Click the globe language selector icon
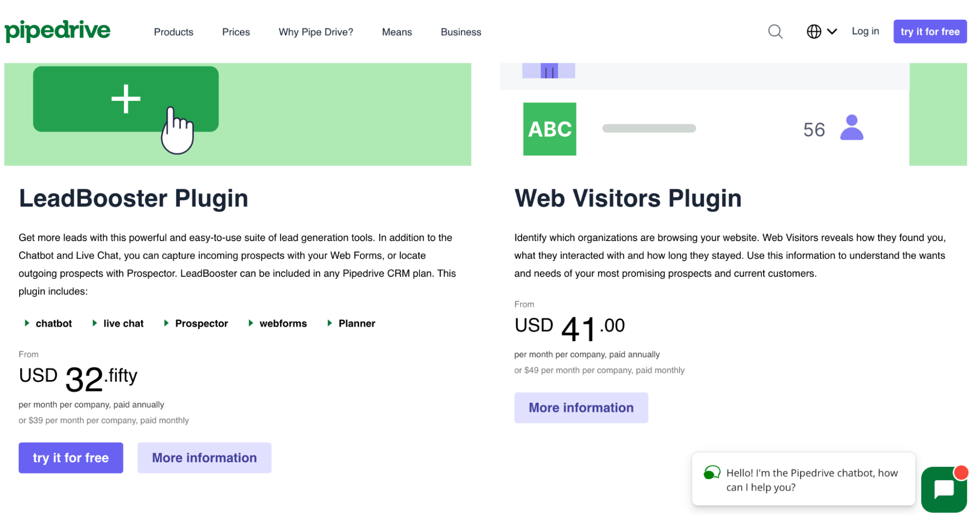 click(x=813, y=31)
